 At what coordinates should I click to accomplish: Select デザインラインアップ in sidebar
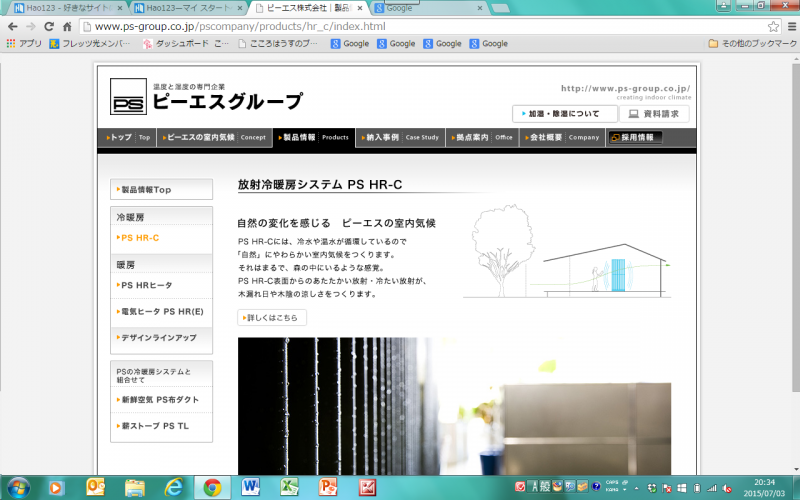click(x=161, y=338)
